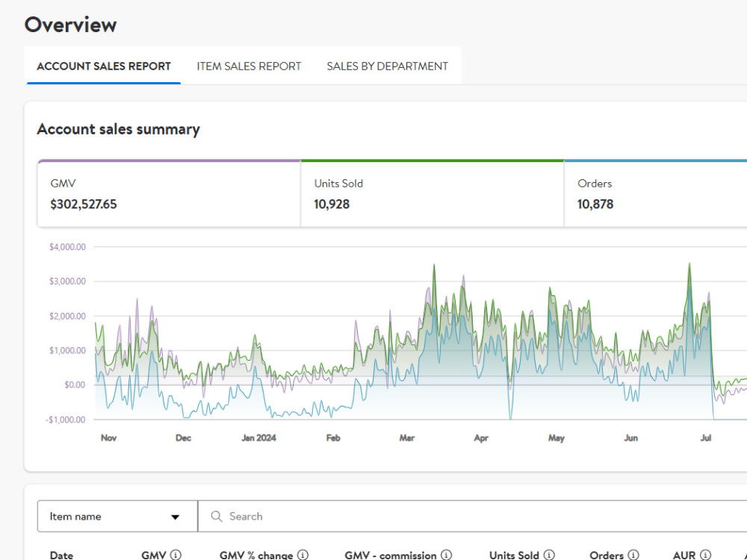
Task: Switch to Item Sales Report tab
Action: (x=249, y=66)
